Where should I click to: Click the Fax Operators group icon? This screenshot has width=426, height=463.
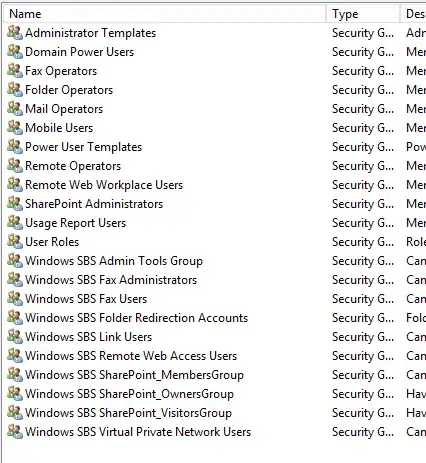[15, 71]
